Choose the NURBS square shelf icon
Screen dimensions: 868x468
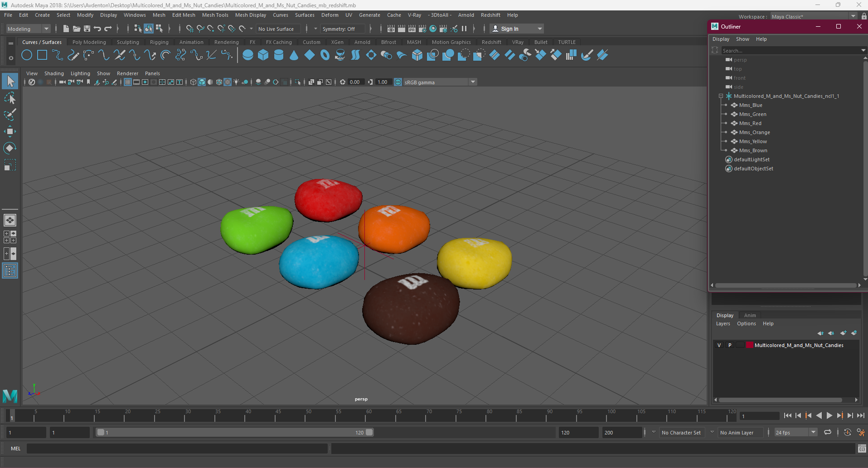coord(42,55)
